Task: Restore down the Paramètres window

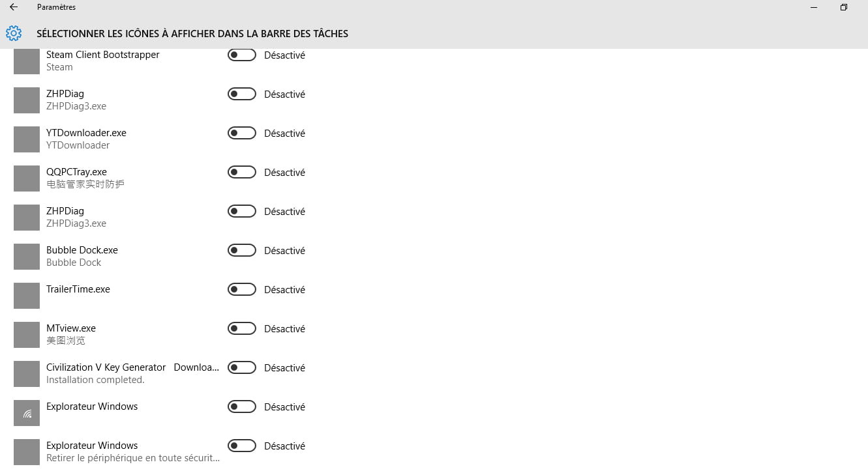Action: tap(843, 7)
